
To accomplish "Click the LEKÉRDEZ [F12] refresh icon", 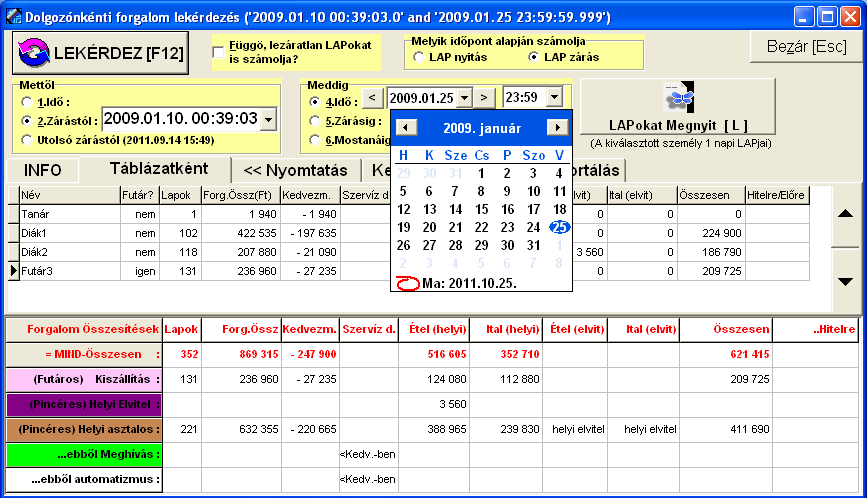I will 33,53.
